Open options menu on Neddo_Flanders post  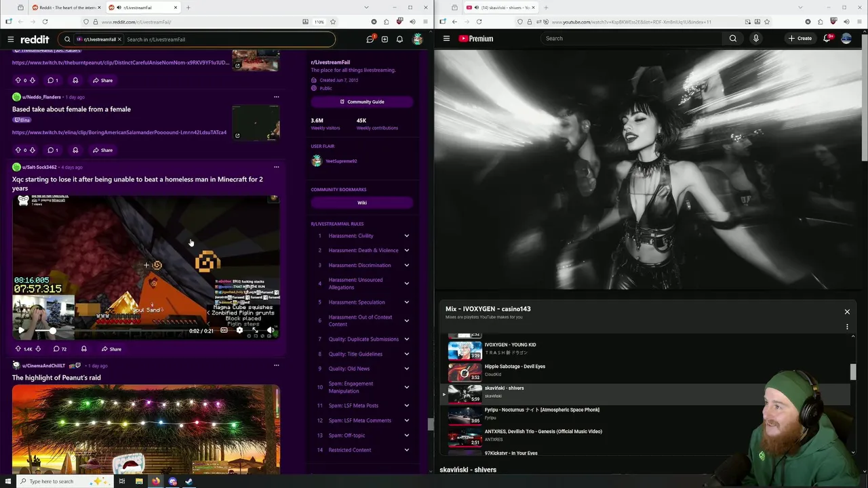(276, 97)
